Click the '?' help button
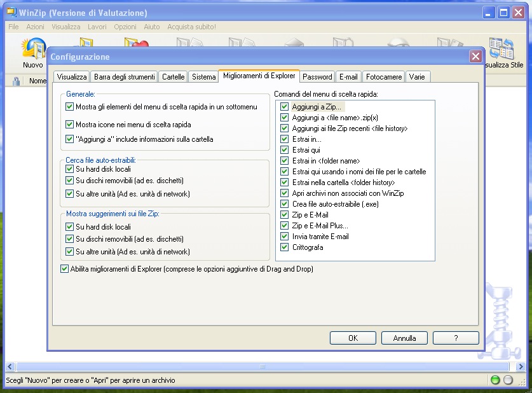 (456, 338)
